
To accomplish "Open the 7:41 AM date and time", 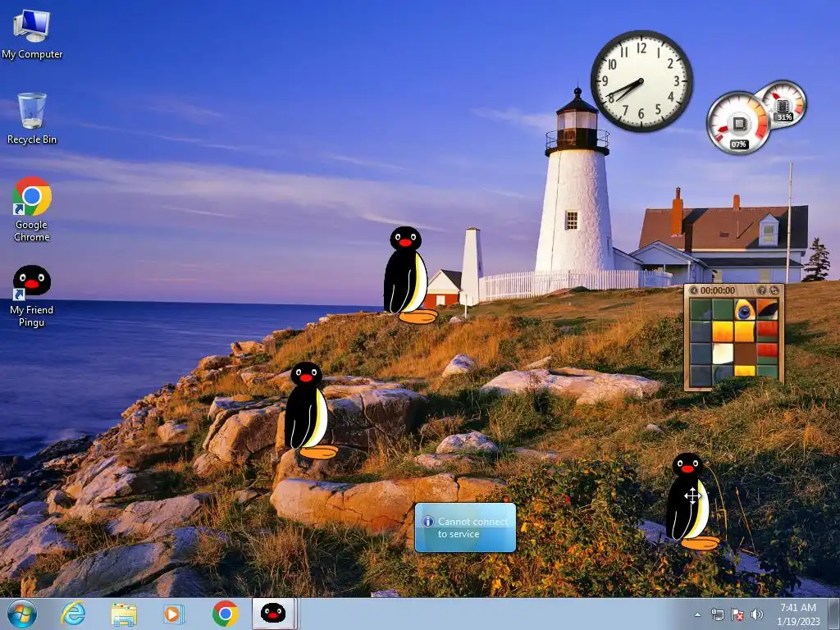I will pos(798,614).
